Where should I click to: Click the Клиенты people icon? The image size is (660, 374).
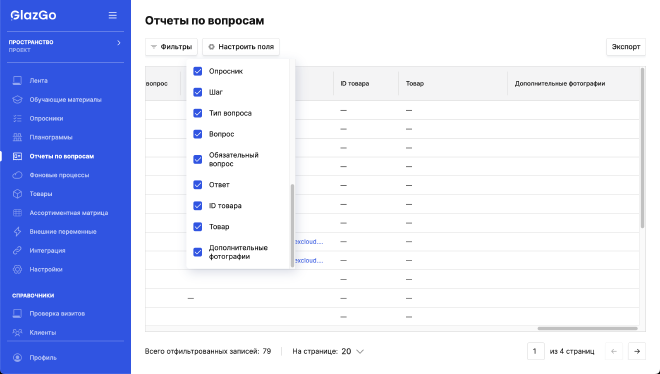[x=17, y=332]
